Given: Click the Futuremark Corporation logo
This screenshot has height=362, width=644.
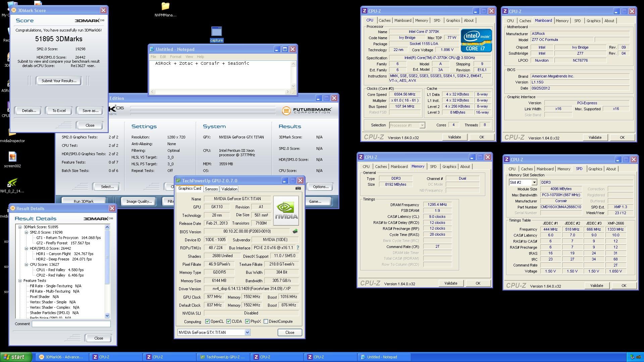Looking at the screenshot, I should pos(307,110).
